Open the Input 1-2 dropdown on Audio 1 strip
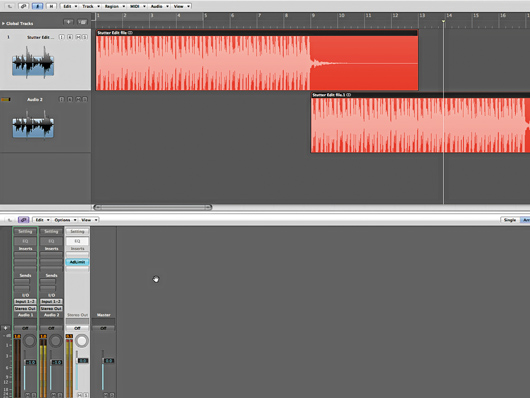530x398 pixels. (25, 301)
